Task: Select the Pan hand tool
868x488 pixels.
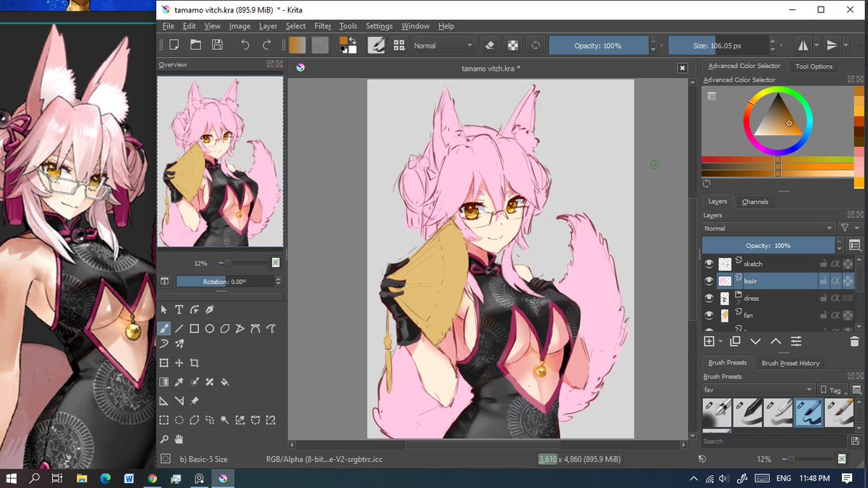Action: tap(179, 439)
